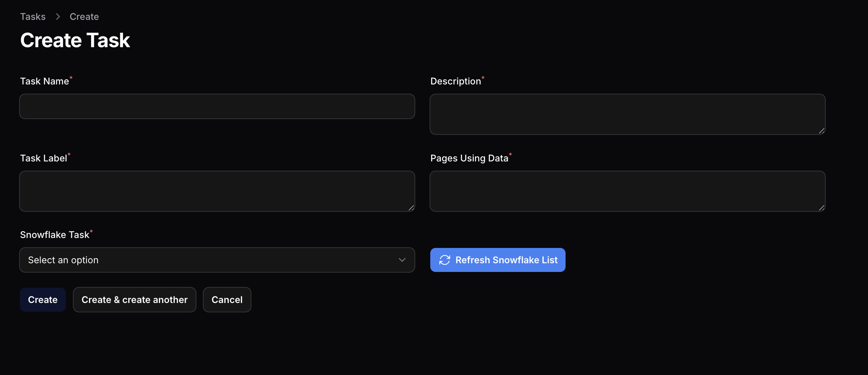Click the Refresh Snowflake List button
This screenshot has height=375, width=868.
pyautogui.click(x=498, y=260)
